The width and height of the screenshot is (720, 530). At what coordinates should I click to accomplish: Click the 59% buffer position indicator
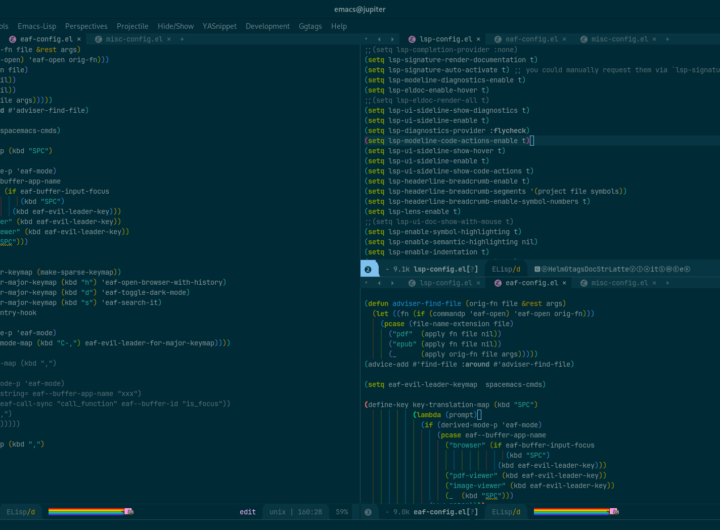[342, 511]
